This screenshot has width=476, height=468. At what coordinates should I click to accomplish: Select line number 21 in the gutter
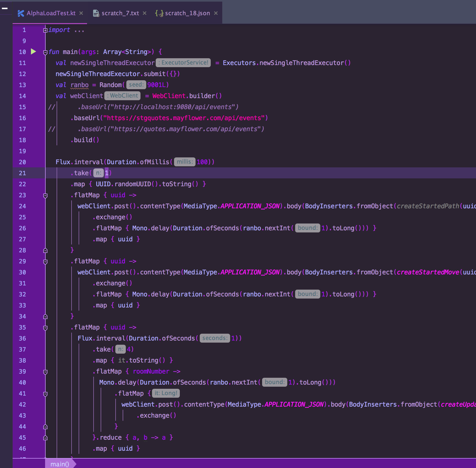23,173
